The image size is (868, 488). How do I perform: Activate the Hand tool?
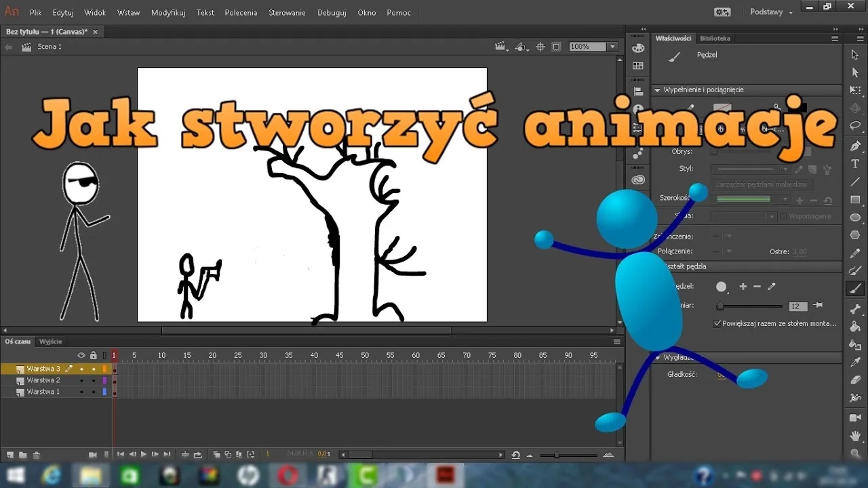tap(855, 435)
